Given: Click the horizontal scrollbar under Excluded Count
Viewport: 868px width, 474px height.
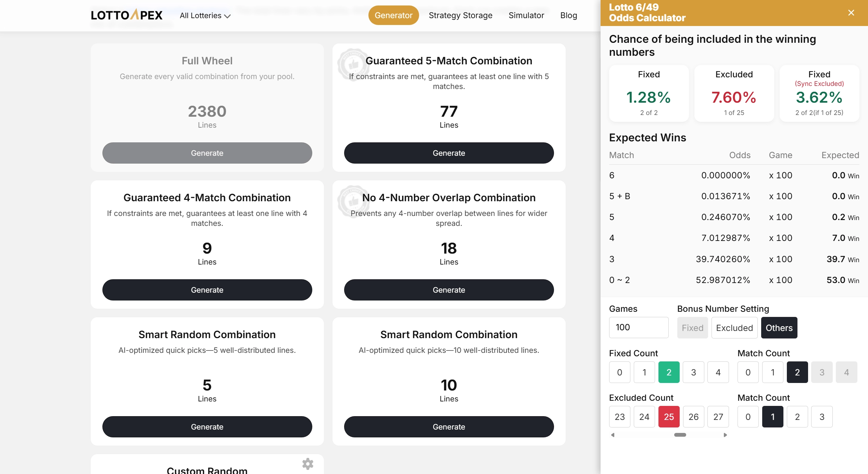Looking at the screenshot, I should 681,435.
